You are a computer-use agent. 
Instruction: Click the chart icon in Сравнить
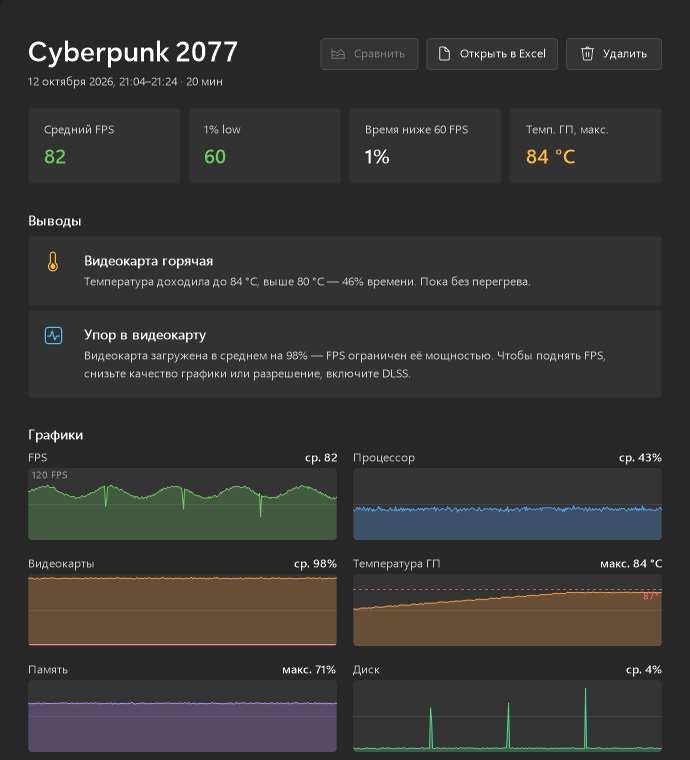(x=338, y=54)
